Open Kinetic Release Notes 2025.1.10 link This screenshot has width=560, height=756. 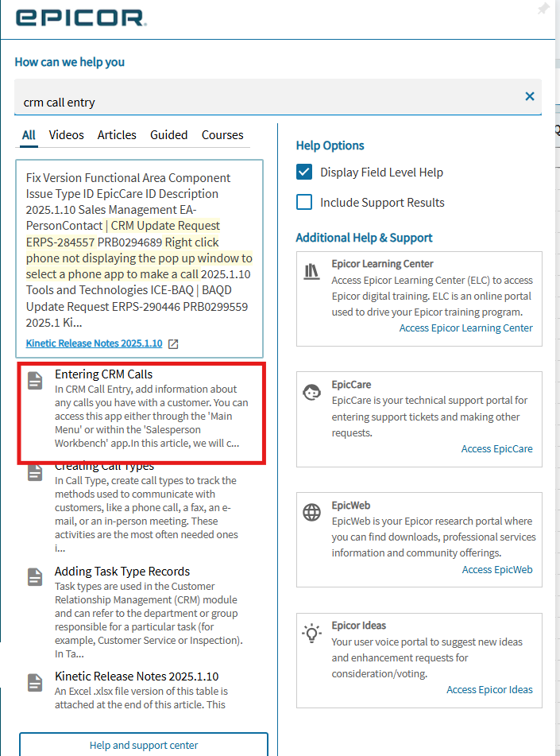tap(94, 343)
